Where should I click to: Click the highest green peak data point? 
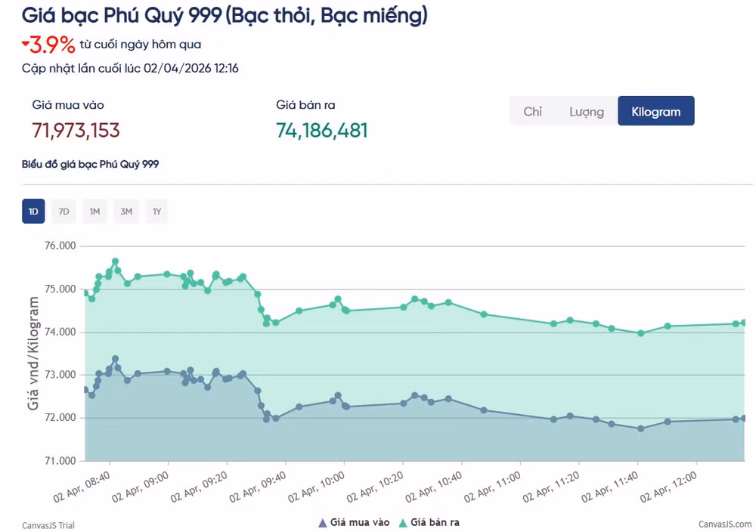[x=115, y=261]
